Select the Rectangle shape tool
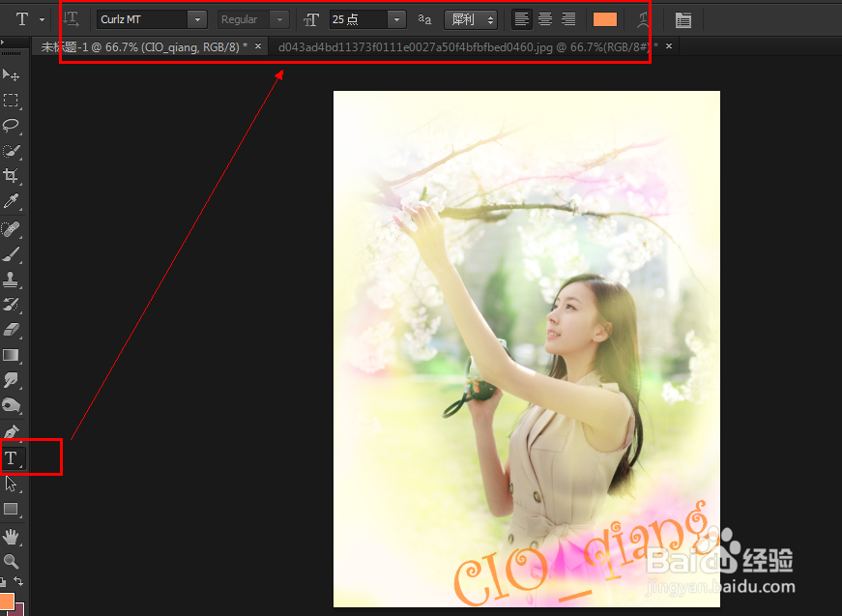This screenshot has width=842, height=616. click(11, 509)
